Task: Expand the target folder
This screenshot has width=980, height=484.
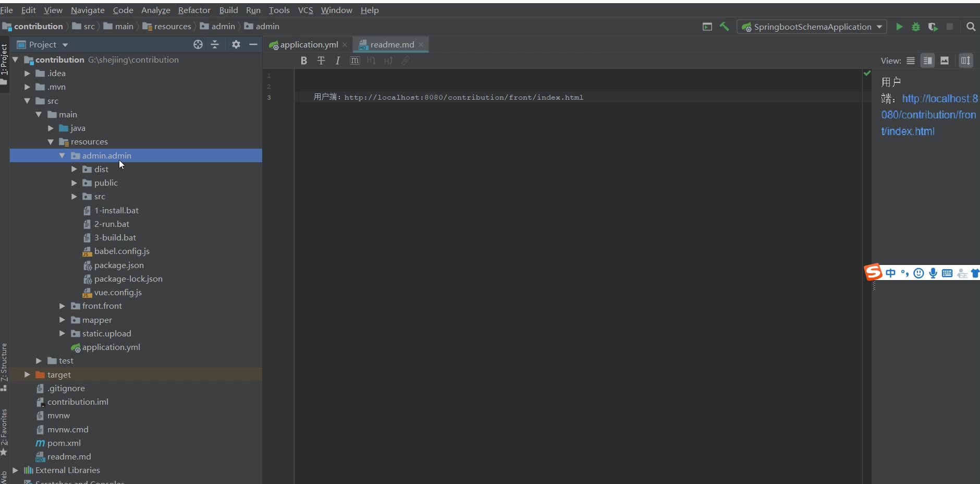Action: (27, 374)
